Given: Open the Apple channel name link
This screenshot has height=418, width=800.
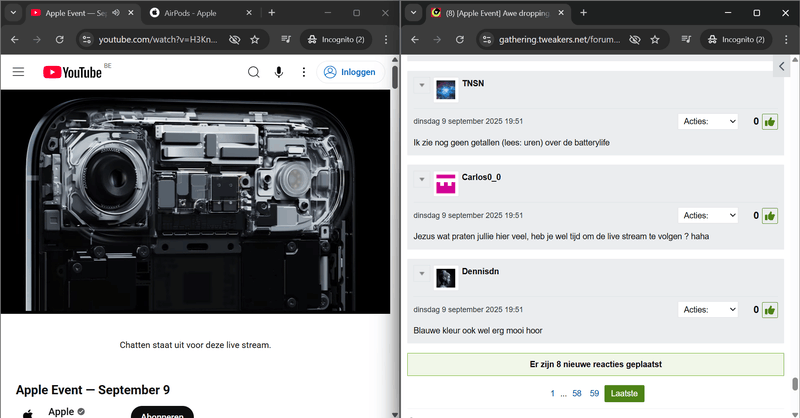Looking at the screenshot, I should coord(61,411).
